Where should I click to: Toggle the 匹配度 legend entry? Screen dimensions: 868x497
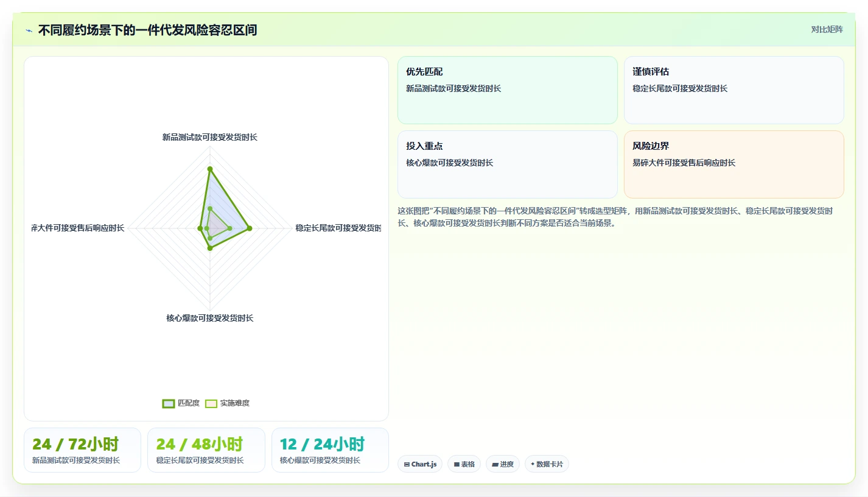[181, 403]
